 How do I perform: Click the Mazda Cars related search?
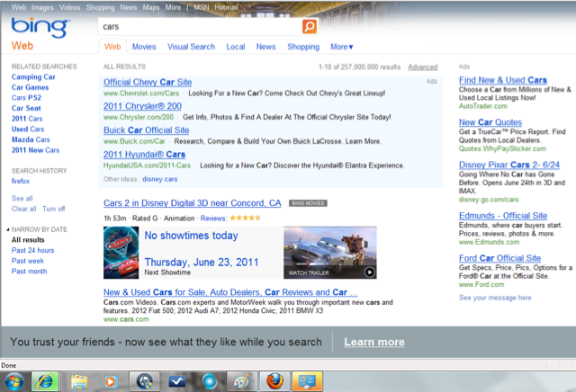[x=31, y=140]
